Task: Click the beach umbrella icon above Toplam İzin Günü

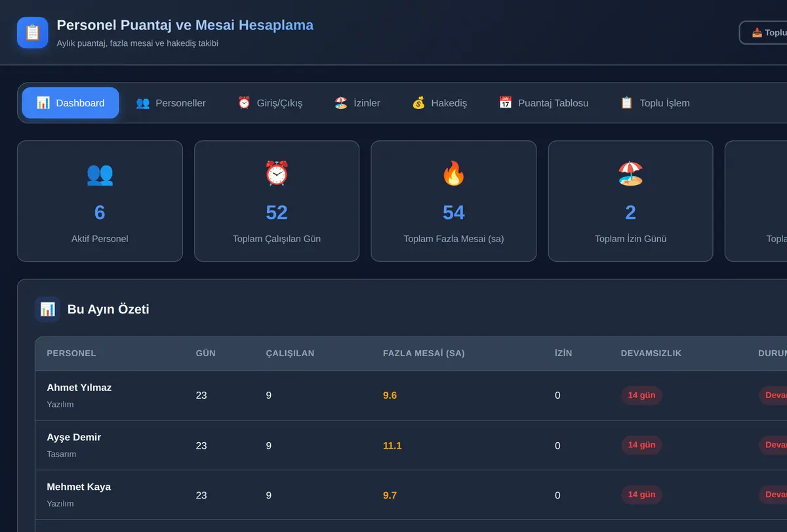Action: [x=631, y=174]
